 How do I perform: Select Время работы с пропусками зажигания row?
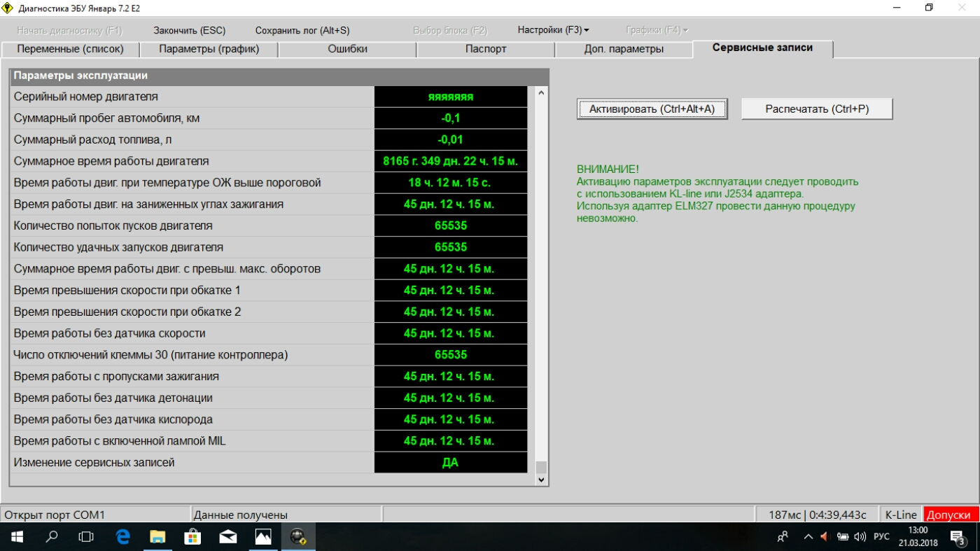[270, 377]
